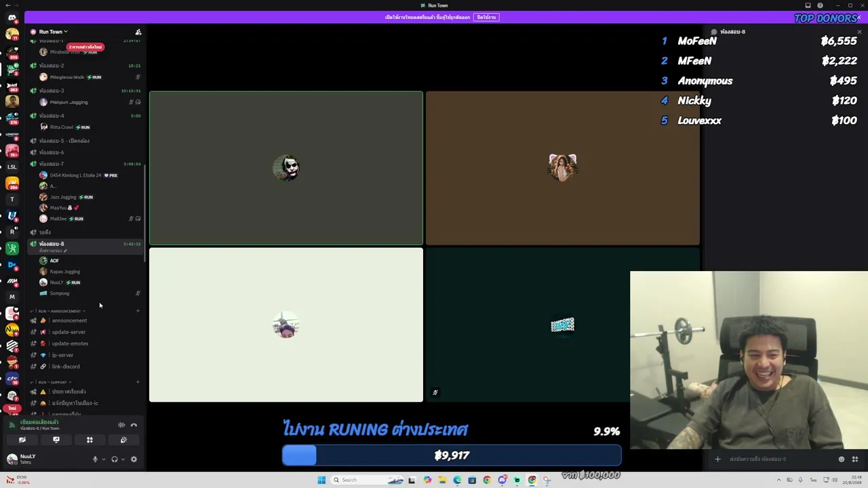This screenshot has height=488, width=868.
Task: Open the LSL server in the server list
Action: pyautogui.click(x=12, y=167)
